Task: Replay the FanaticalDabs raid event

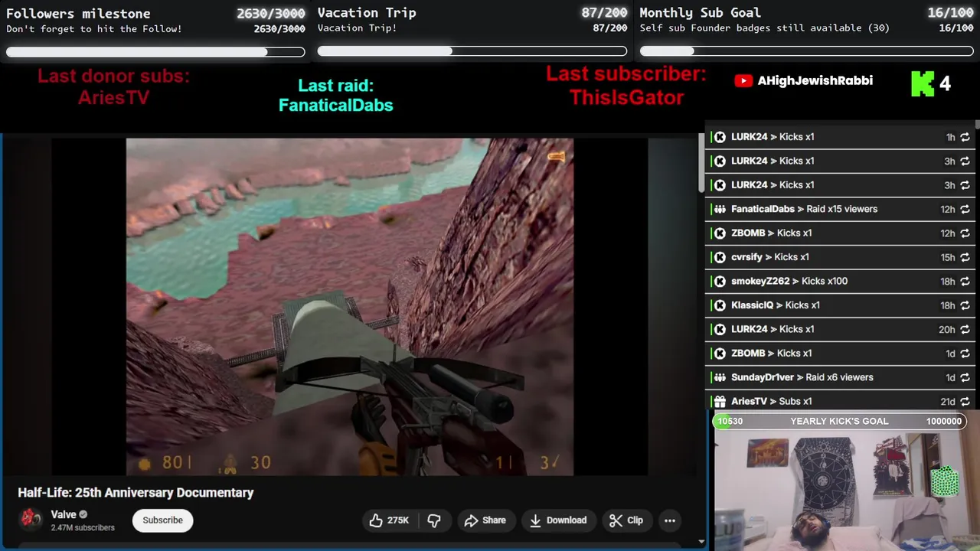Action: (x=965, y=209)
